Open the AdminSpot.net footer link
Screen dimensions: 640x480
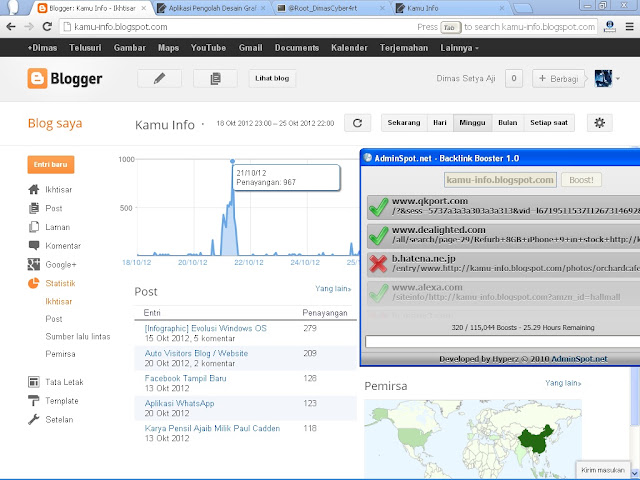pos(579,359)
